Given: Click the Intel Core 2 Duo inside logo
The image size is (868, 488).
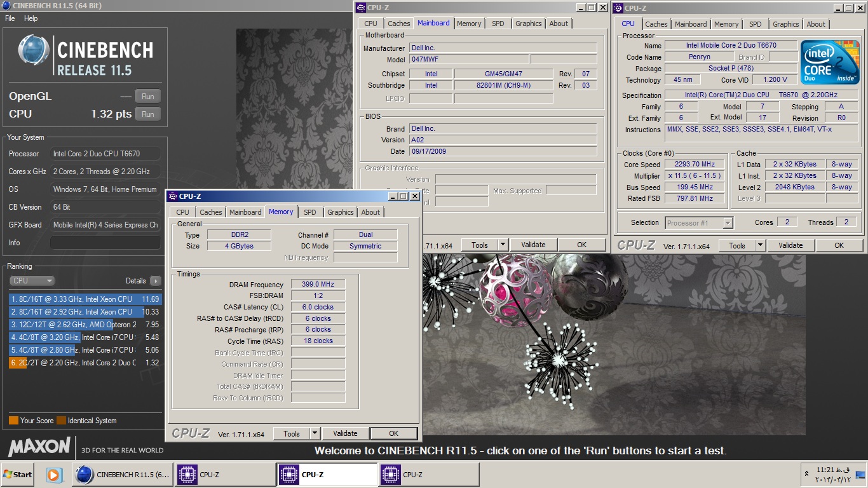Looking at the screenshot, I should pos(830,62).
